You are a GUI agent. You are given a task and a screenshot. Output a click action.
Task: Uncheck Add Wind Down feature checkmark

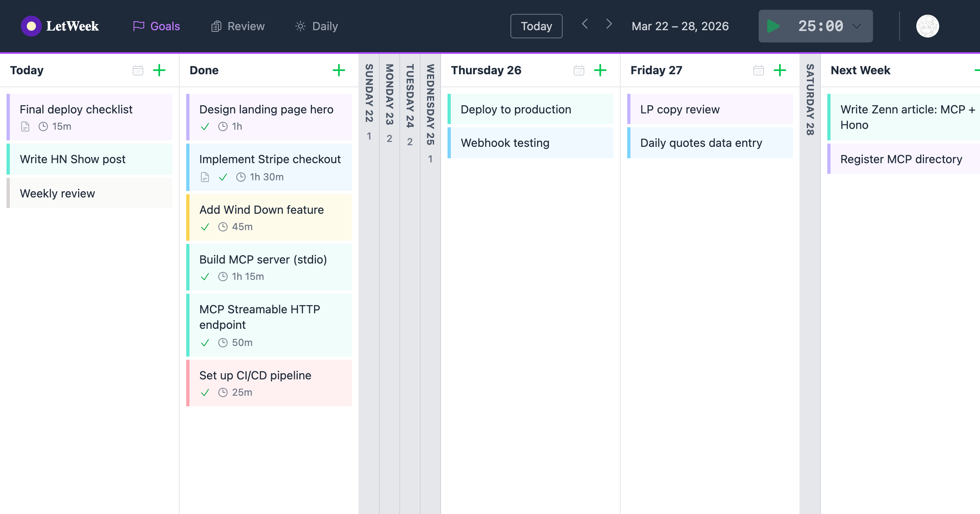click(205, 227)
